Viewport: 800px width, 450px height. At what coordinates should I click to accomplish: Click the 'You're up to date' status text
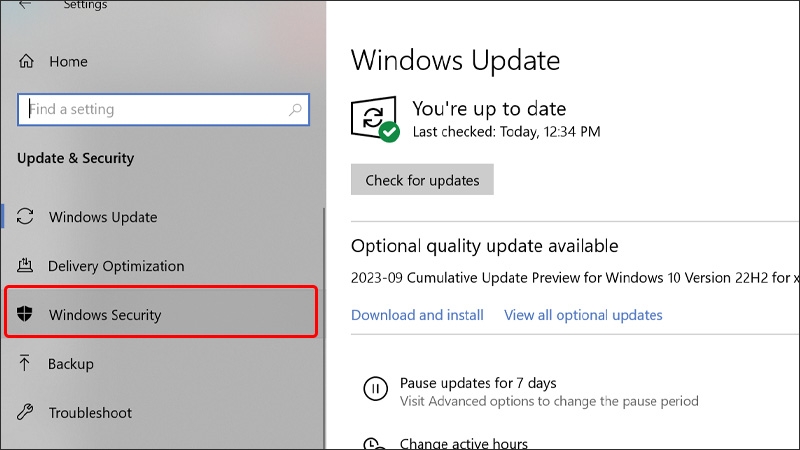pyautogui.click(x=489, y=109)
